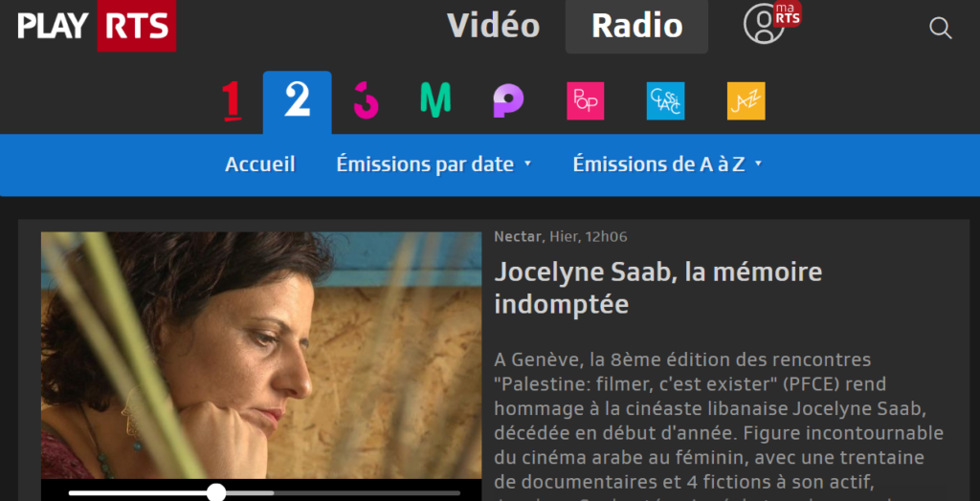Open the Nectar show link
This screenshot has width=980, height=501.
(518, 237)
